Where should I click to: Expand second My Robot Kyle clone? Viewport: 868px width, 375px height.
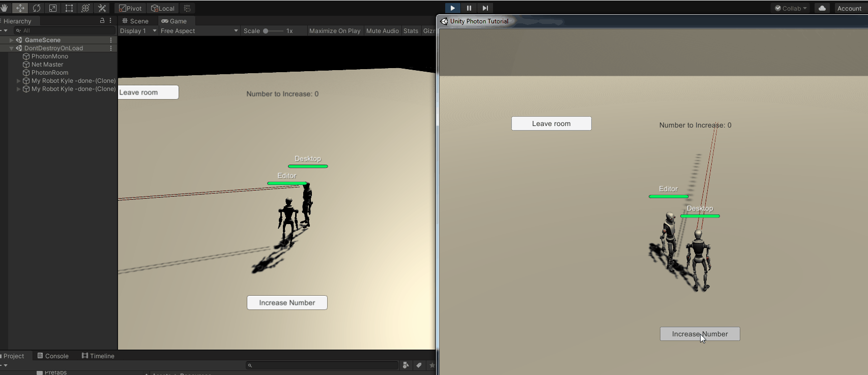click(19, 89)
